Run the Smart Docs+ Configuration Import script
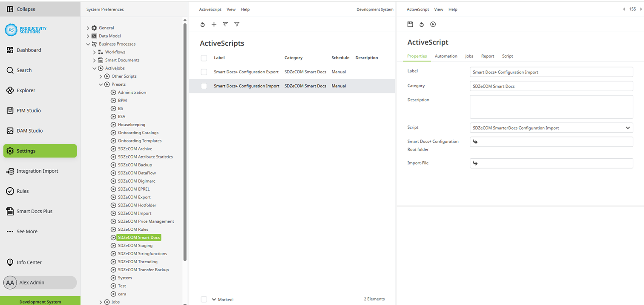This screenshot has width=644, height=305. 433,24
